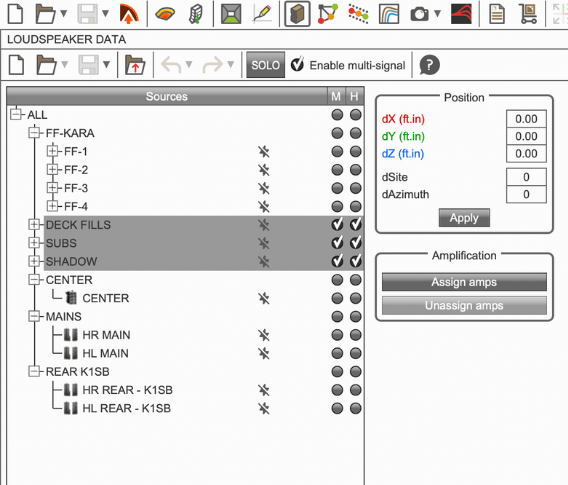The image size is (568, 485).
Task: Click the SOLO button
Action: pyautogui.click(x=266, y=65)
